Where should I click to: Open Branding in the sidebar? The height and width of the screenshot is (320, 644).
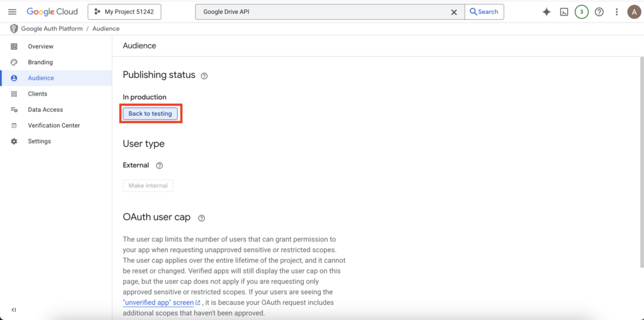40,62
